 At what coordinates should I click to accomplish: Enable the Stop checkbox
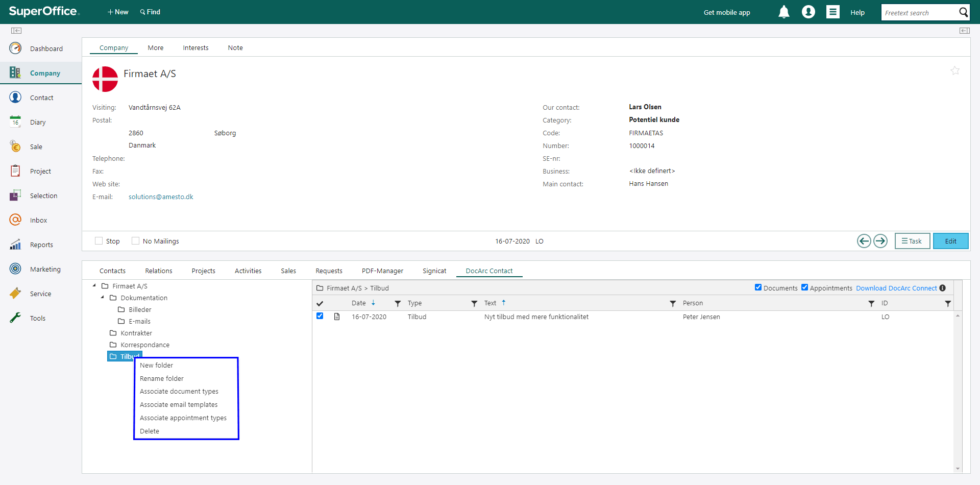(x=99, y=241)
